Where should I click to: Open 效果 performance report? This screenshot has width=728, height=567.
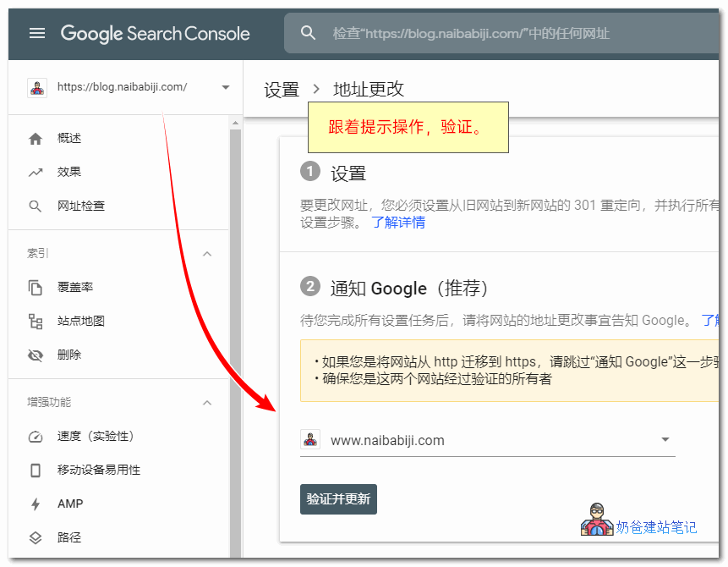pyautogui.click(x=34, y=171)
